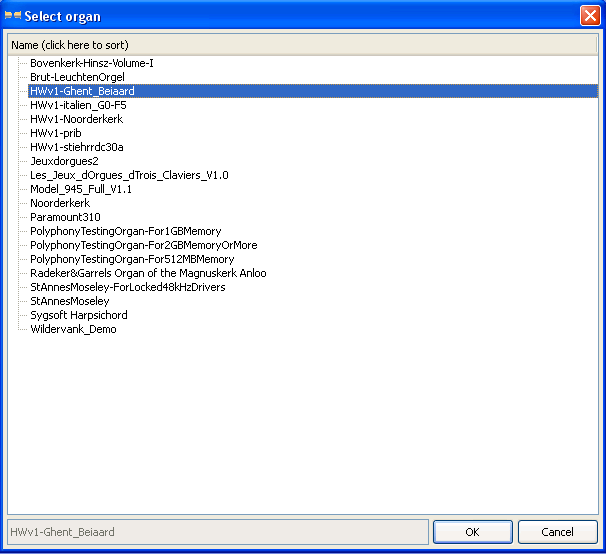Select Les_Jeux_dOrgues_dTrois_Claviers_V1.0 entry
Viewport: 606px width, 554px height.
[129, 175]
